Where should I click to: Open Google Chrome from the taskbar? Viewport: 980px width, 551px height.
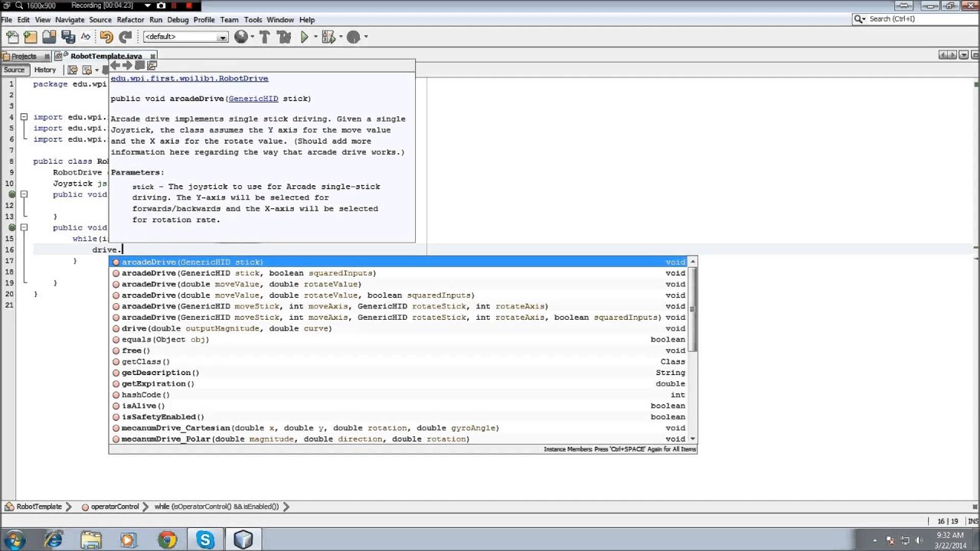pos(167,540)
